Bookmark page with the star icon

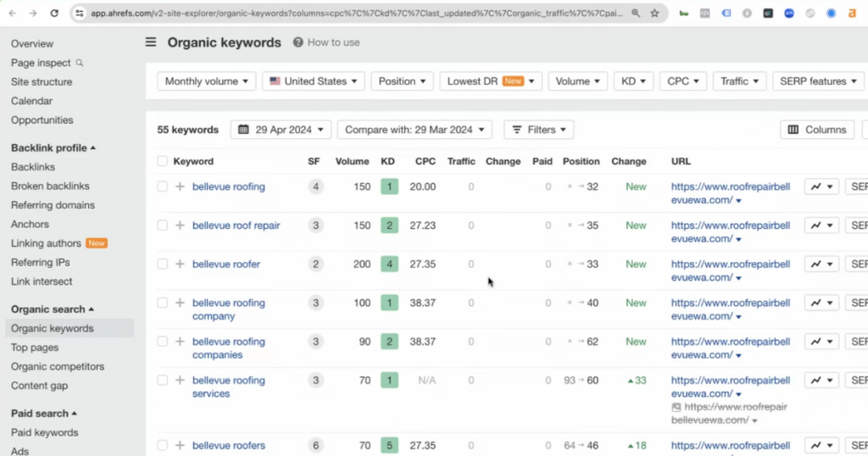655,14
